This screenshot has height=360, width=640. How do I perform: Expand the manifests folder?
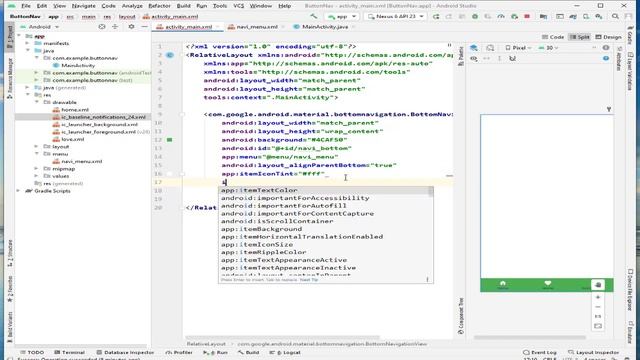(27, 43)
